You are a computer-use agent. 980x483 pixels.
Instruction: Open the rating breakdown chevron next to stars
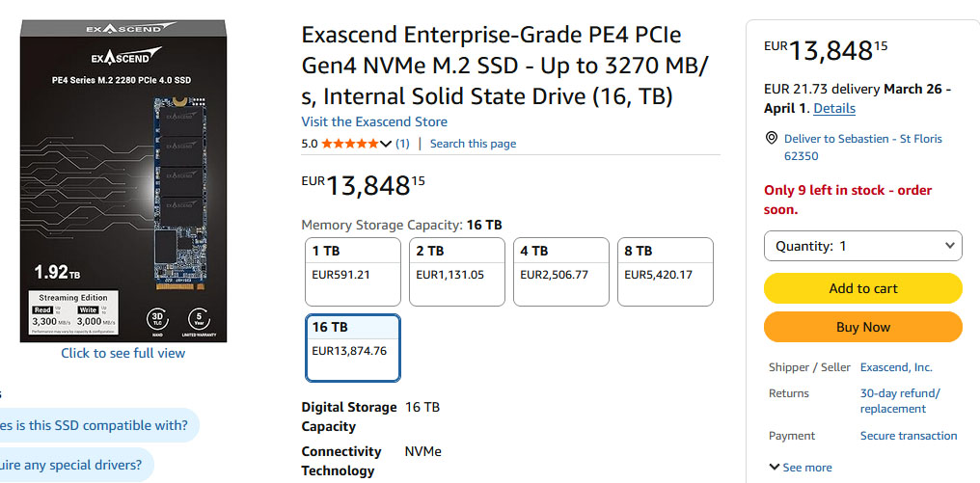tap(387, 144)
